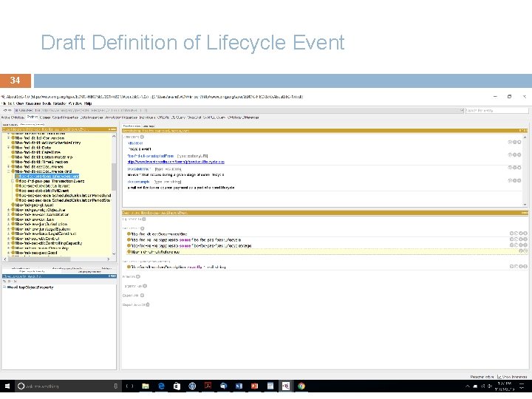
Task: Toggle the Show Inferences checkbox
Action: (x=499, y=377)
